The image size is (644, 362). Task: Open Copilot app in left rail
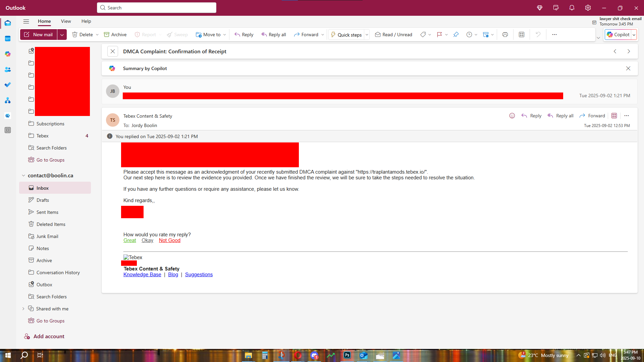tap(8, 54)
